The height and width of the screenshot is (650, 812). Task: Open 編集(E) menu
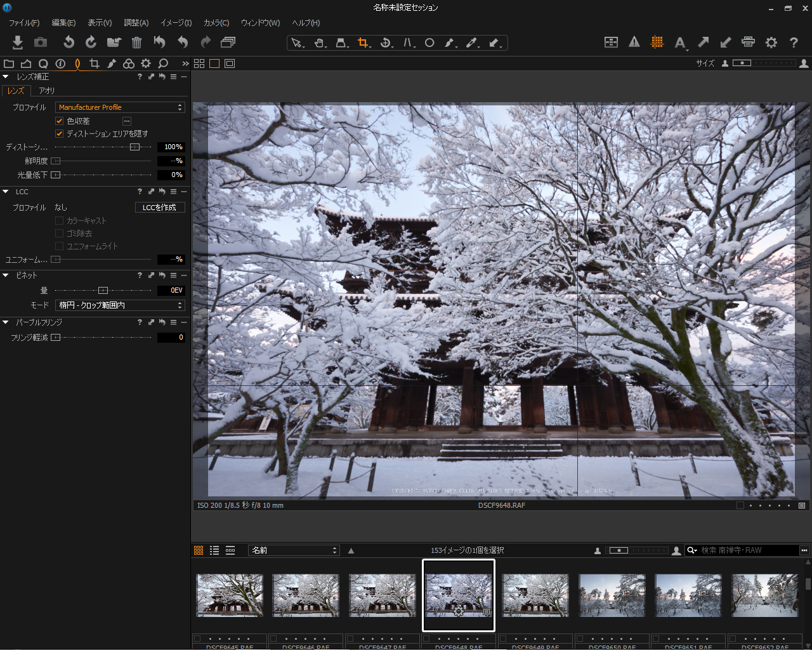63,23
